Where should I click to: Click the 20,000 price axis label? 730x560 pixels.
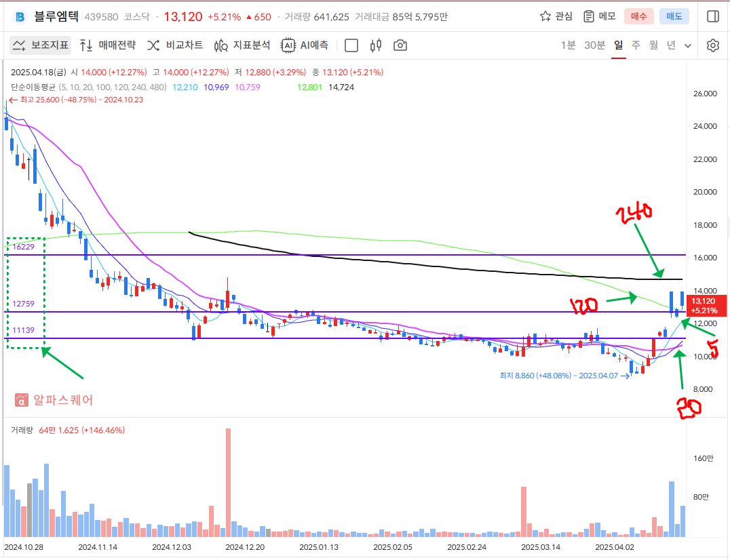(705, 192)
